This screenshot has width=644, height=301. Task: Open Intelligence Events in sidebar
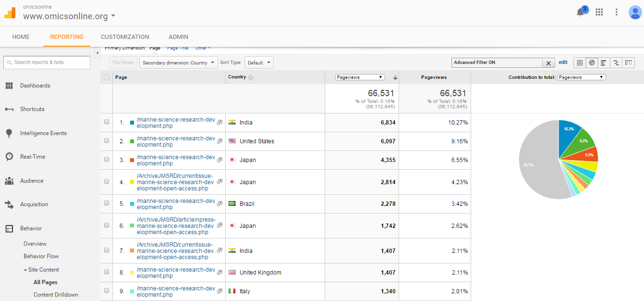(43, 133)
